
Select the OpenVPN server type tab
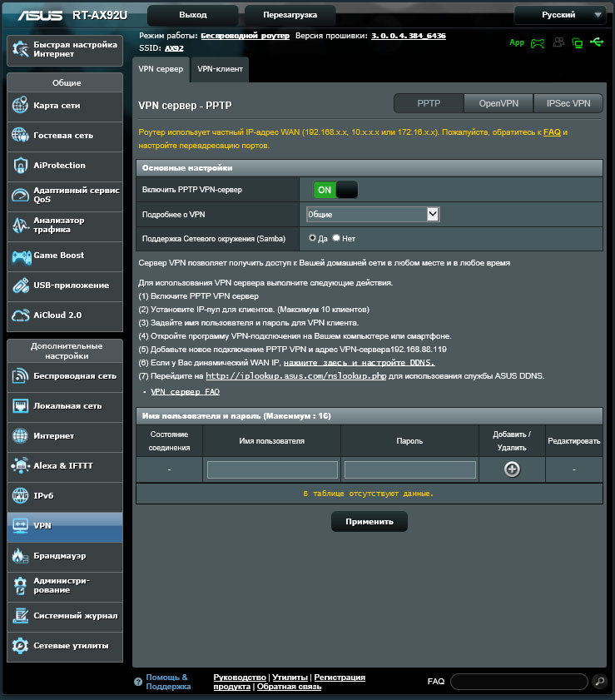click(498, 103)
